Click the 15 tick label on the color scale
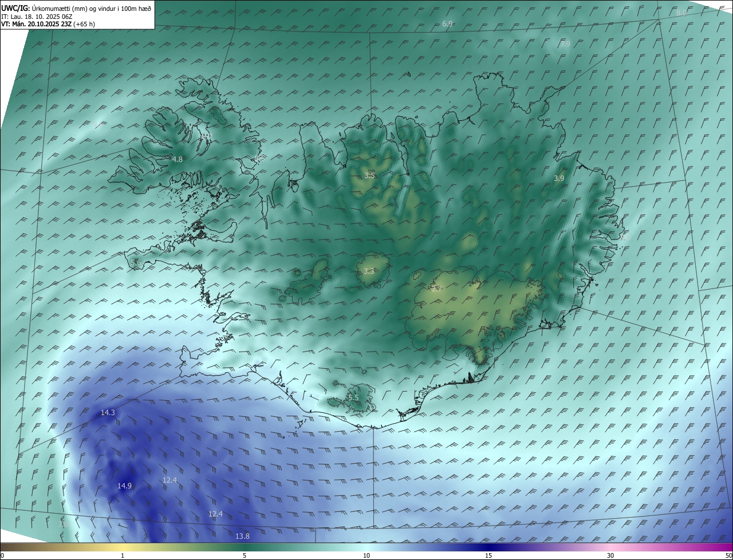This screenshot has height=560, width=733. point(488,555)
